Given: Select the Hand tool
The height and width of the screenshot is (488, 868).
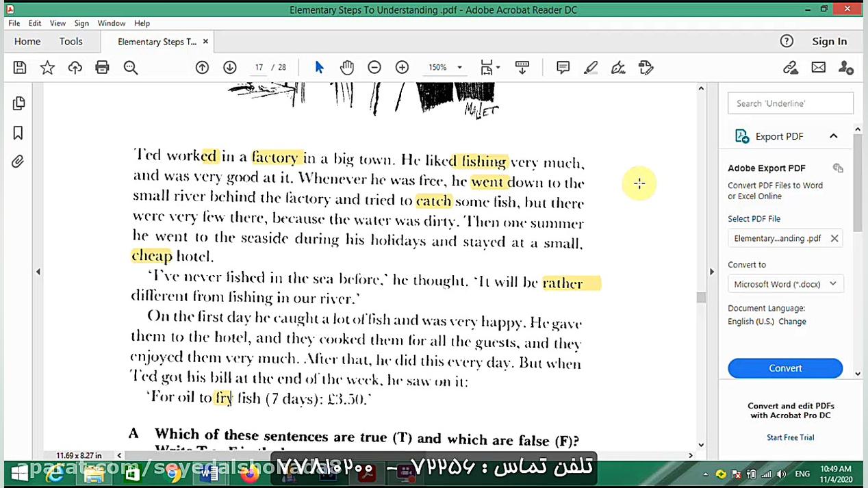Looking at the screenshot, I should (x=347, y=67).
